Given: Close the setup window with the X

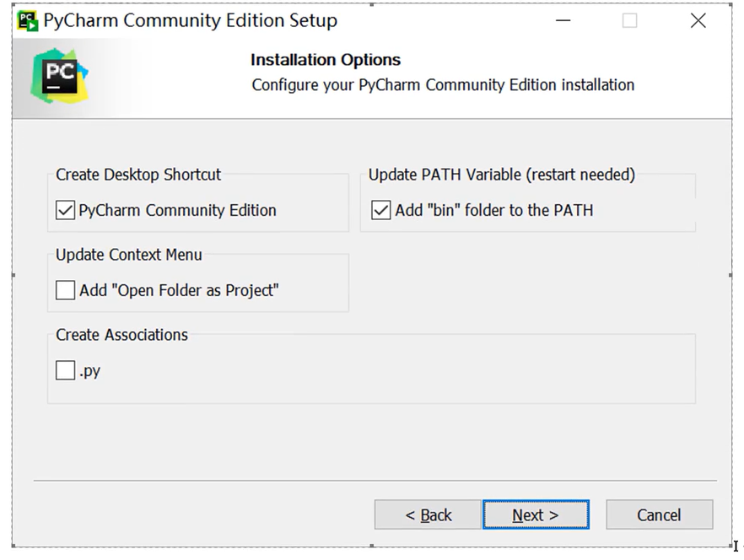Looking at the screenshot, I should (698, 21).
